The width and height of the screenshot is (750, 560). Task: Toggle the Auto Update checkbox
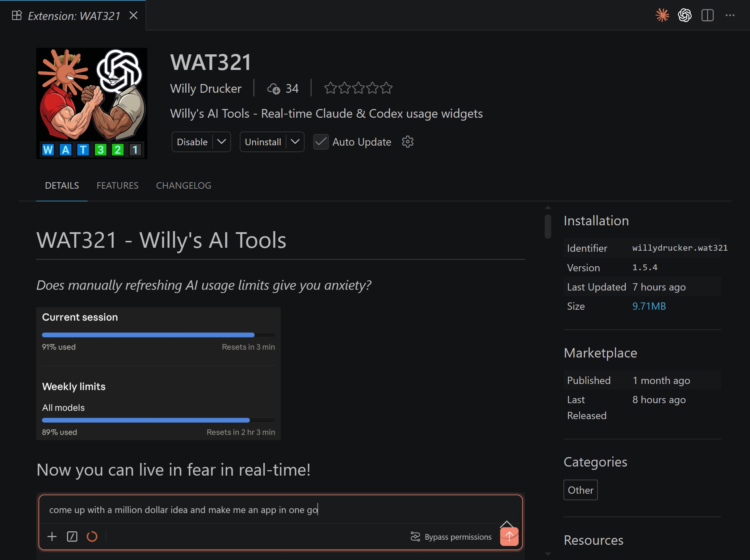321,142
